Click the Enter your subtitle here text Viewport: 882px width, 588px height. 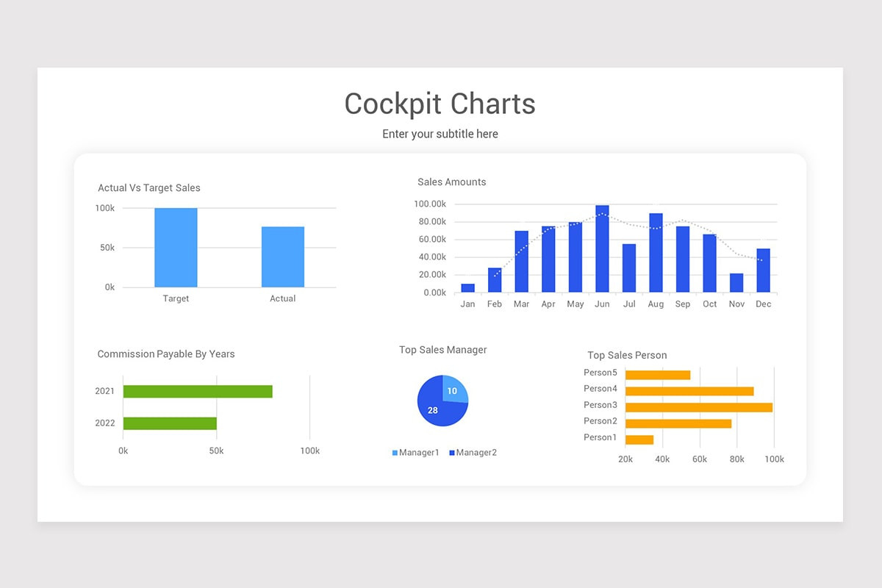click(440, 134)
